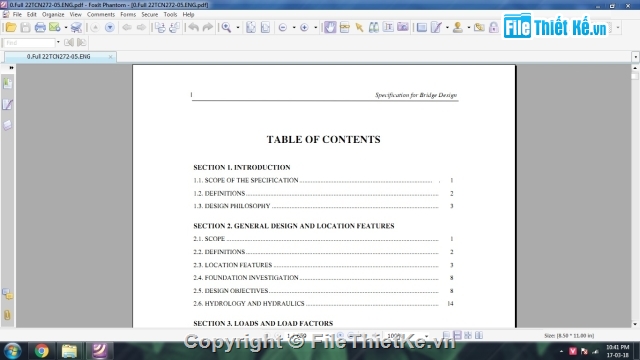
Task: Open the zoom percentage dropdown in status bar
Action: [427, 336]
